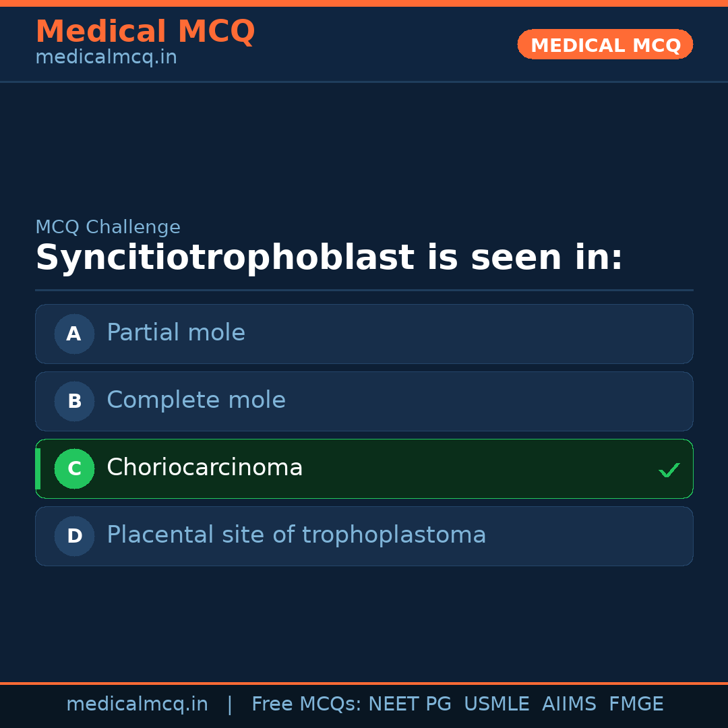Click the Syncitiotrophoblast question heading
Viewport: 728px width, 728px height.
[x=329, y=258]
